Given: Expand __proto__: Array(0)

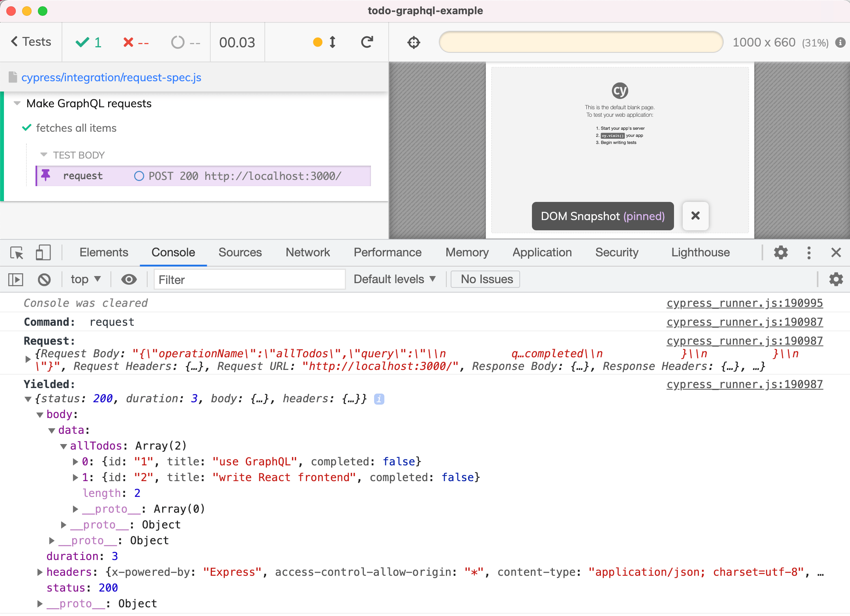Looking at the screenshot, I should pyautogui.click(x=75, y=509).
